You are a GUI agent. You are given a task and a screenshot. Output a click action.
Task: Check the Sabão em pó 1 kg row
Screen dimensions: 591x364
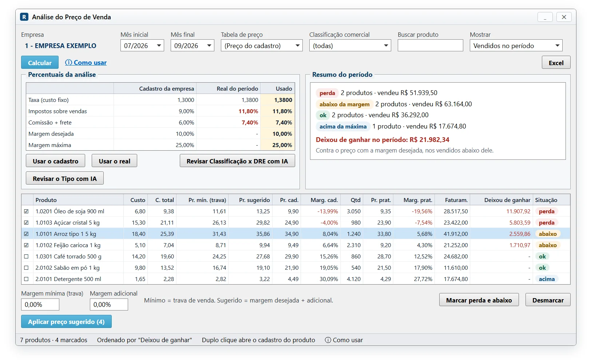pos(26,268)
